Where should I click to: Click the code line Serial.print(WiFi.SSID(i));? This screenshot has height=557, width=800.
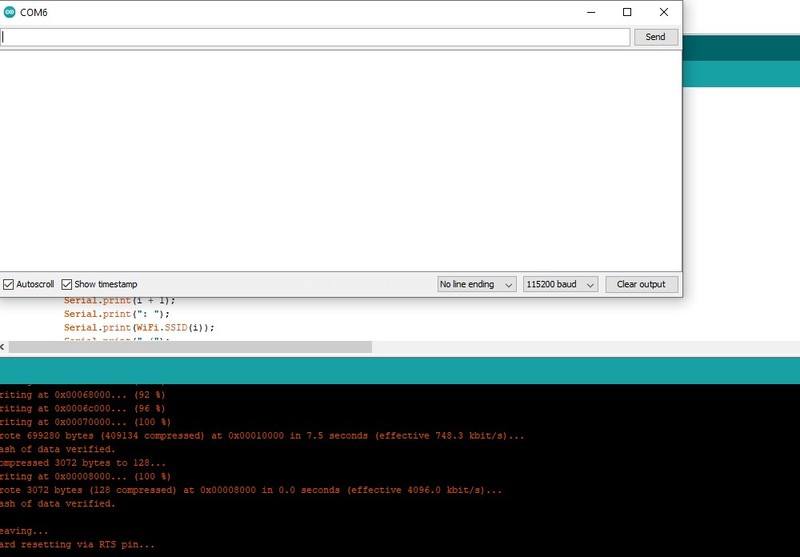[139, 328]
